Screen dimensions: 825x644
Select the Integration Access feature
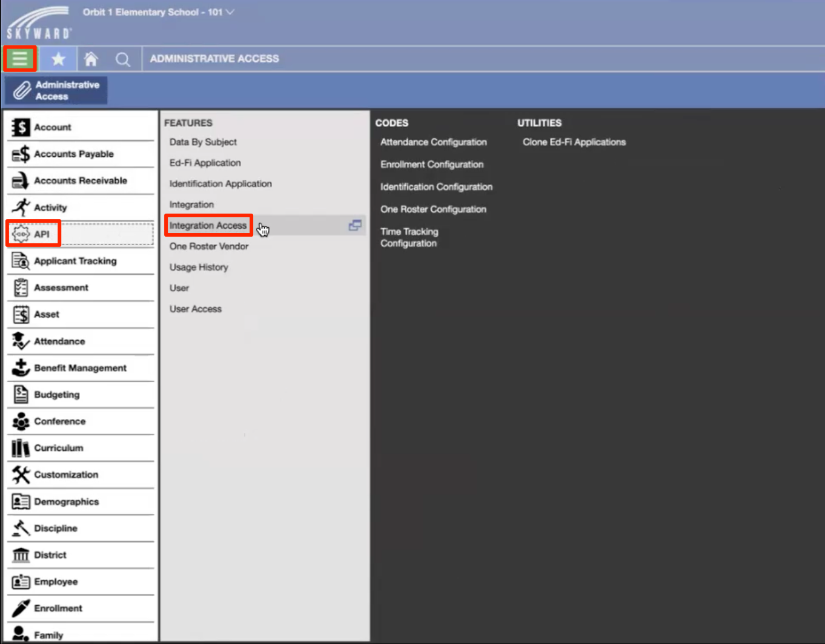208,225
